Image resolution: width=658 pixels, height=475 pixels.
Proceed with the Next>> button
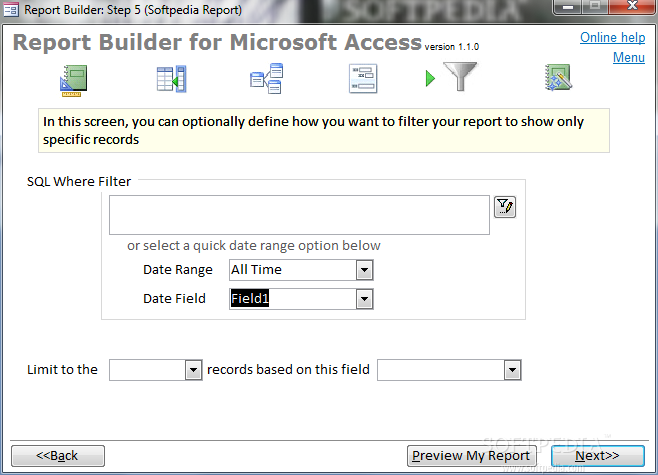click(598, 456)
